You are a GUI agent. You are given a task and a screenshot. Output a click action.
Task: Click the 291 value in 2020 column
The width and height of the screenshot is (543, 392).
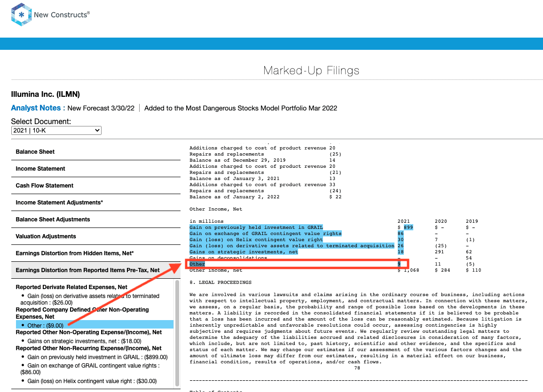pos(440,252)
